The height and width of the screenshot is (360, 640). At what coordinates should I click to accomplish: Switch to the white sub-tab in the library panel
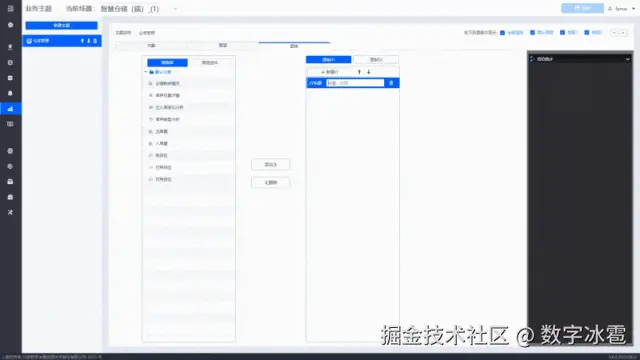pos(210,62)
